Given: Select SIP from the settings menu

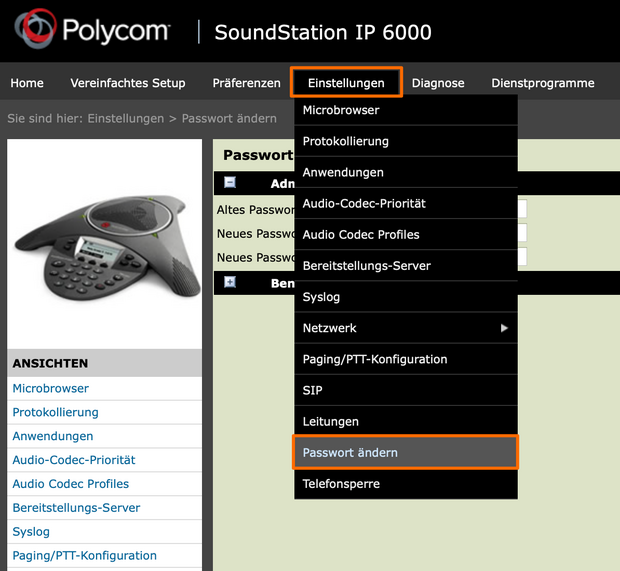Looking at the screenshot, I should (313, 390).
